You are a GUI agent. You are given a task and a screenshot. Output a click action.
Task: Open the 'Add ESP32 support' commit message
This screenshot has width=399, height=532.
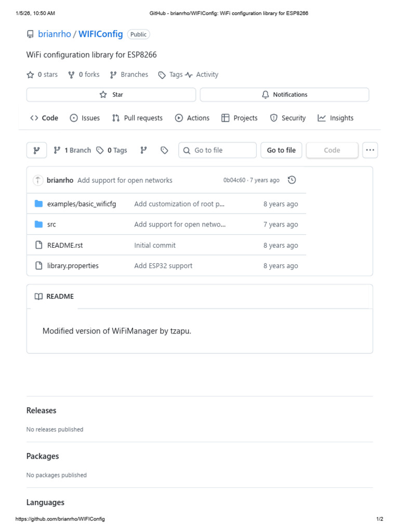(x=163, y=265)
